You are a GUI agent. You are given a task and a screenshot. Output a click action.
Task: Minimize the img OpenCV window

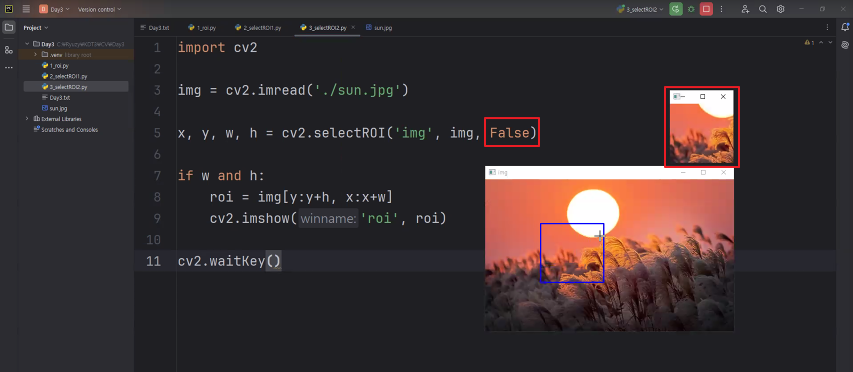(x=683, y=172)
